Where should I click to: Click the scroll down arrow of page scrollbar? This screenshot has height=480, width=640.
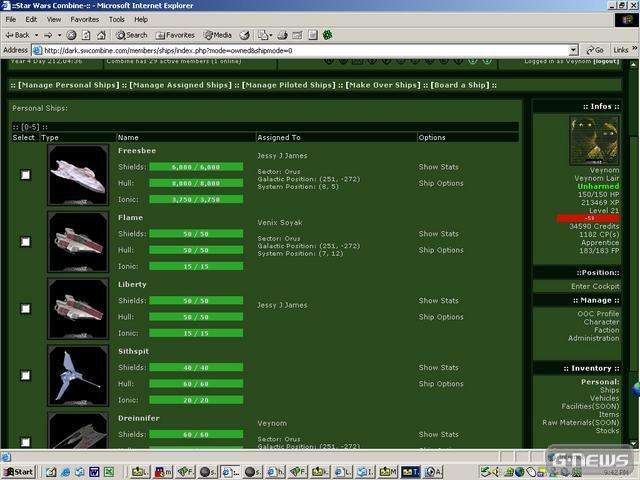(x=634, y=443)
